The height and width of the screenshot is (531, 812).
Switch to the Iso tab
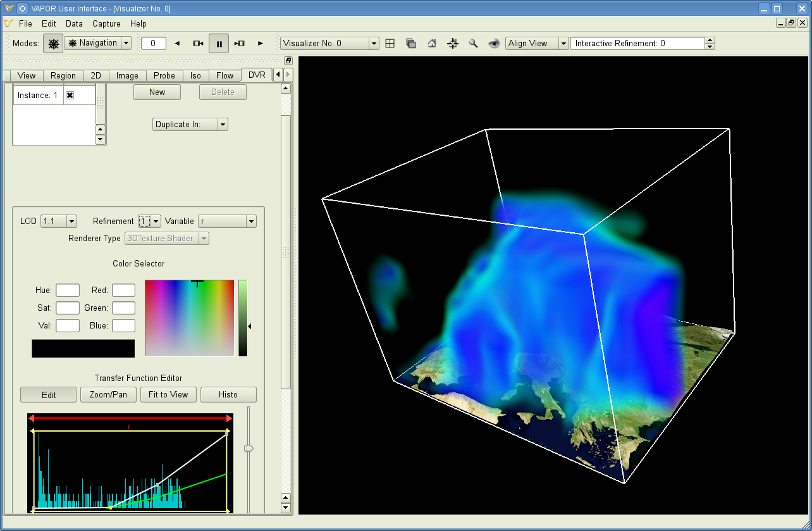coord(195,75)
